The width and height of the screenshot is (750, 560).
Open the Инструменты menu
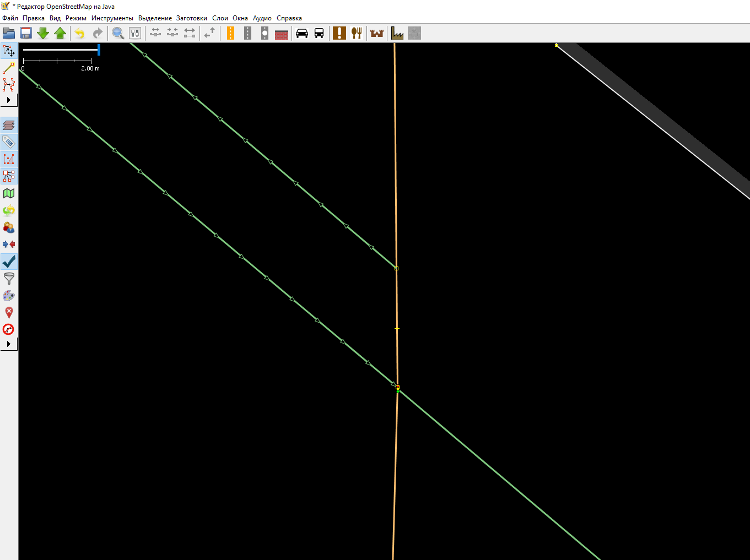coord(112,18)
